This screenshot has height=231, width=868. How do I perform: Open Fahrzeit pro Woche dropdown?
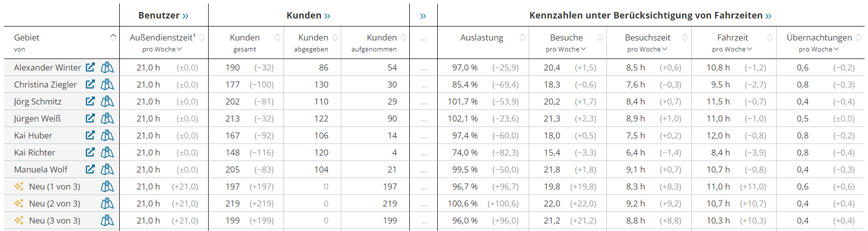coord(732,49)
